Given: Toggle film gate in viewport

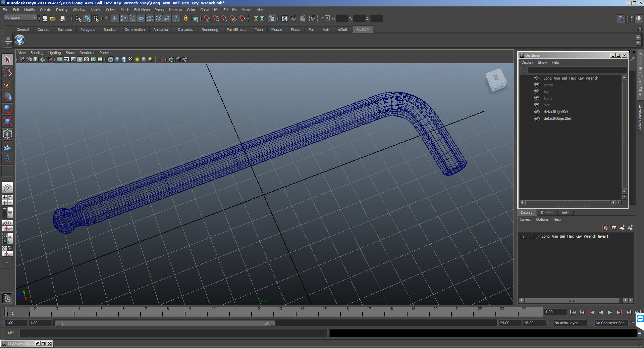Looking at the screenshot, I should tap(66, 59).
